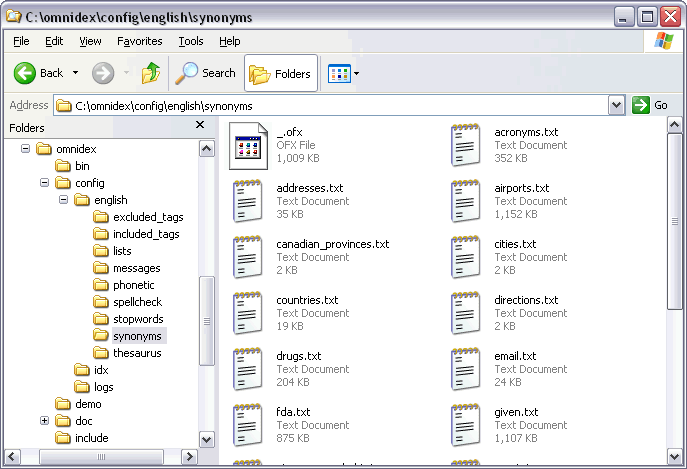Select the phonetic folder icon

[101, 285]
